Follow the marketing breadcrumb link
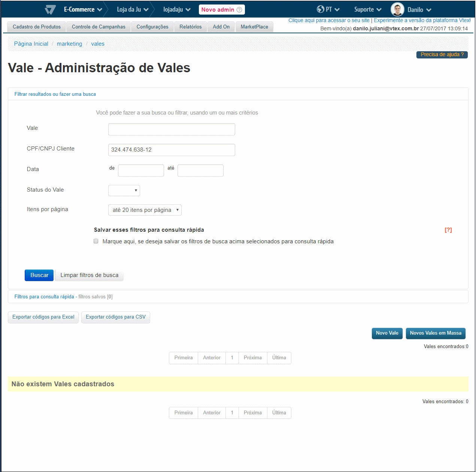This screenshot has width=476, height=472. coord(69,44)
